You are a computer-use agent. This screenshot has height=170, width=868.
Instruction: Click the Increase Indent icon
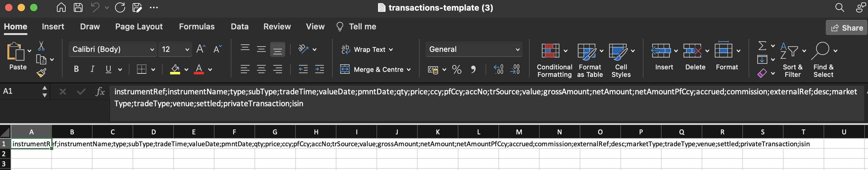click(x=320, y=69)
